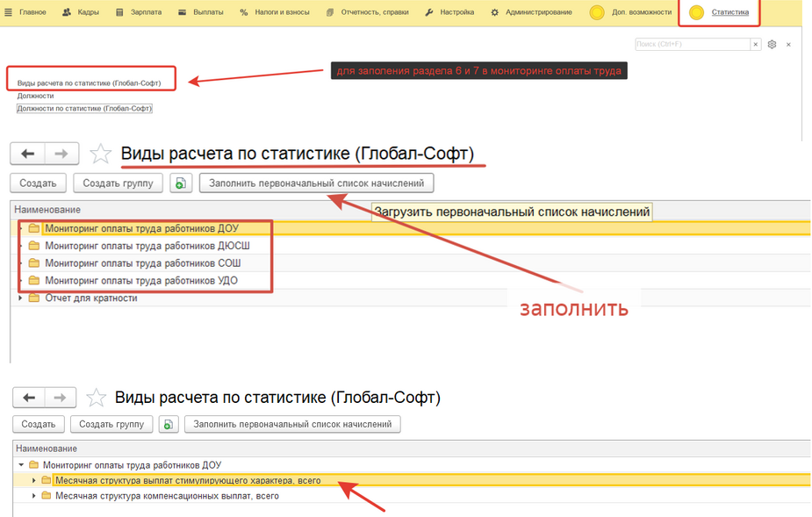Click into the Поиск (Ctrl+F) search field
This screenshot has height=517, width=812.
(x=693, y=44)
